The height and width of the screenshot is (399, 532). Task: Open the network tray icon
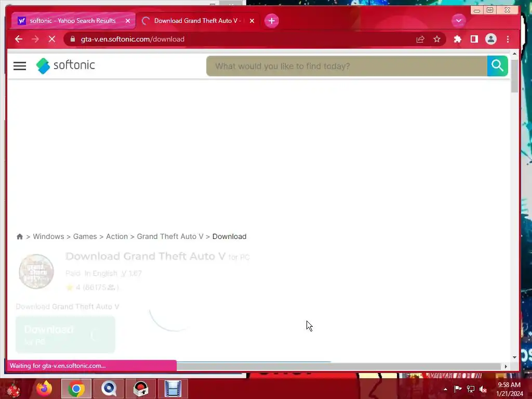pos(471,389)
